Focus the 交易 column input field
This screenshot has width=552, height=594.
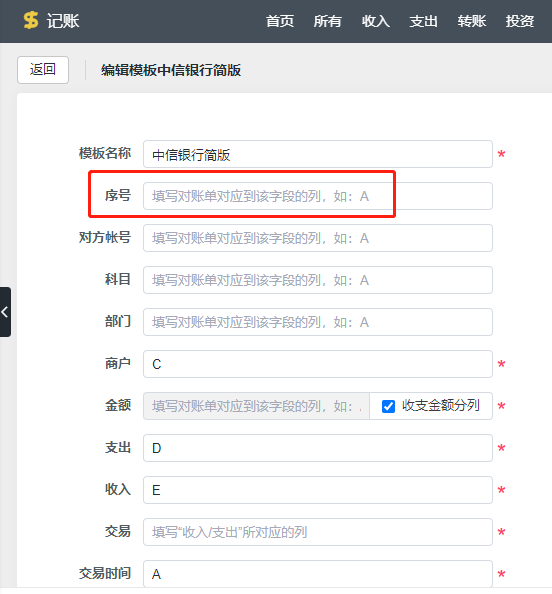click(318, 532)
